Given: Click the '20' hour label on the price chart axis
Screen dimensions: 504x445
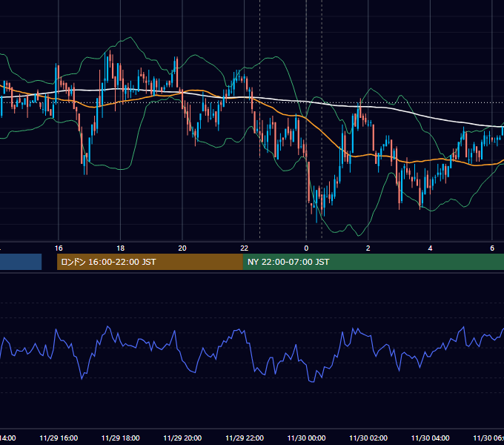Looking at the screenshot, I should [x=182, y=248].
